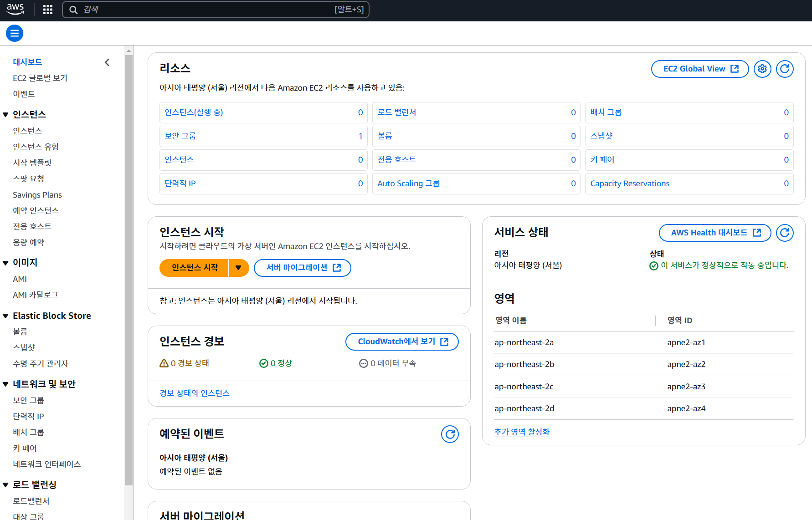The height and width of the screenshot is (520, 812).
Task: Open 스냅샷 resource tile
Action: pyautogui.click(x=689, y=136)
